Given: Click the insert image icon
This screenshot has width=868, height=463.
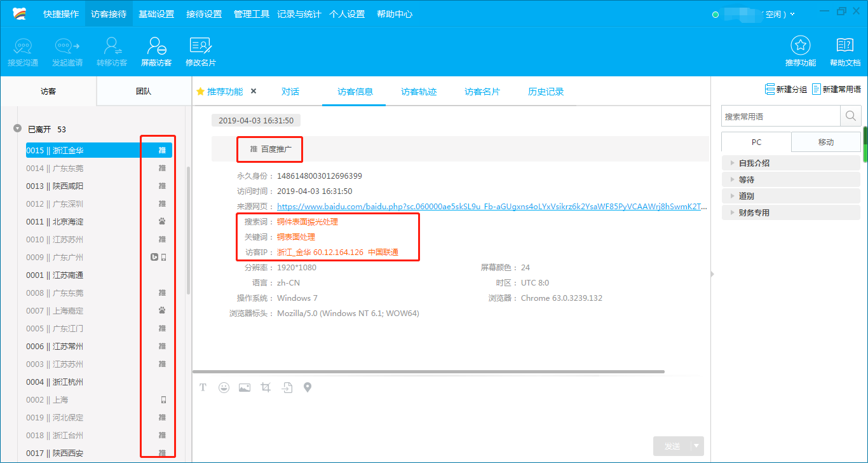Looking at the screenshot, I should coord(245,387).
